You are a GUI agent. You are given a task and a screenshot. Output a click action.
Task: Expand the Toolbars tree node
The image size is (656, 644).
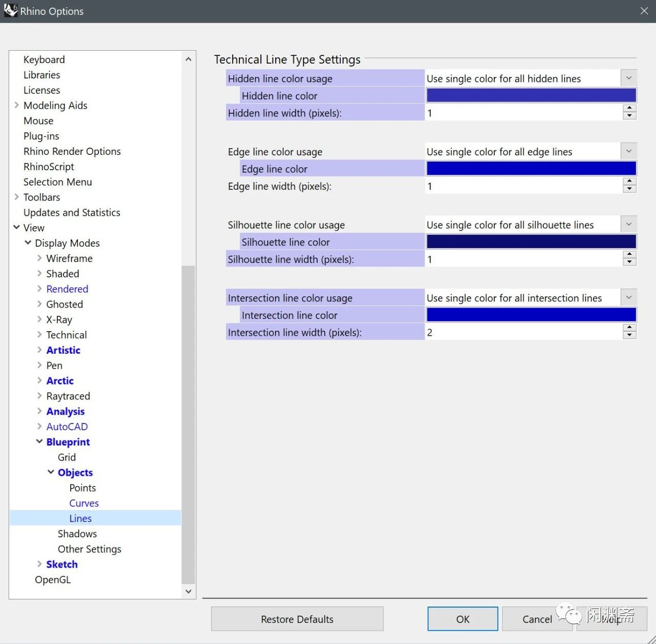16,197
